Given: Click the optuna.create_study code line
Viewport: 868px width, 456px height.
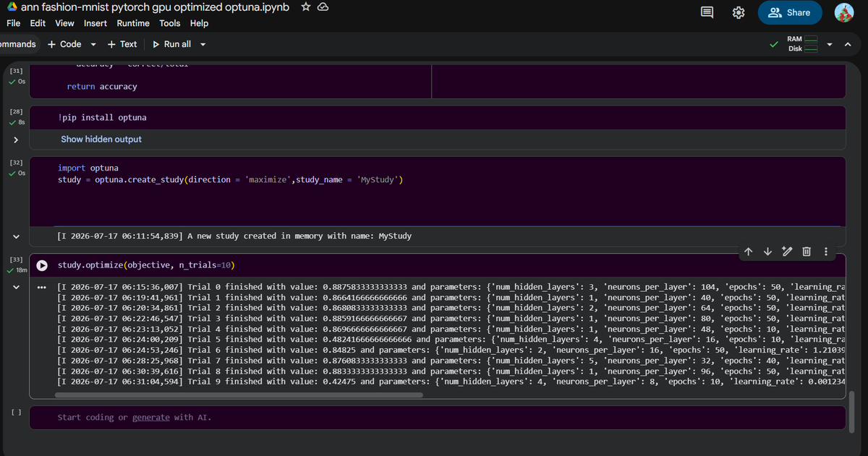Looking at the screenshot, I should (230, 179).
